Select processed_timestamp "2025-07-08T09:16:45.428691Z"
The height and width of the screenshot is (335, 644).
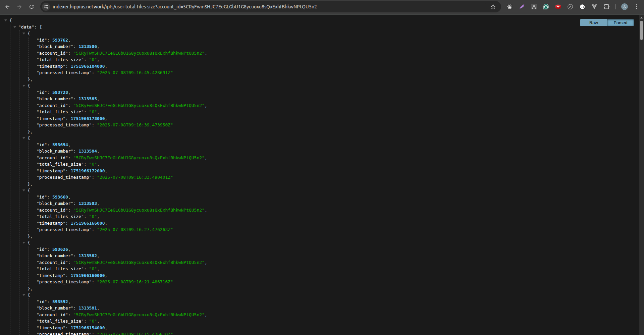(135, 73)
